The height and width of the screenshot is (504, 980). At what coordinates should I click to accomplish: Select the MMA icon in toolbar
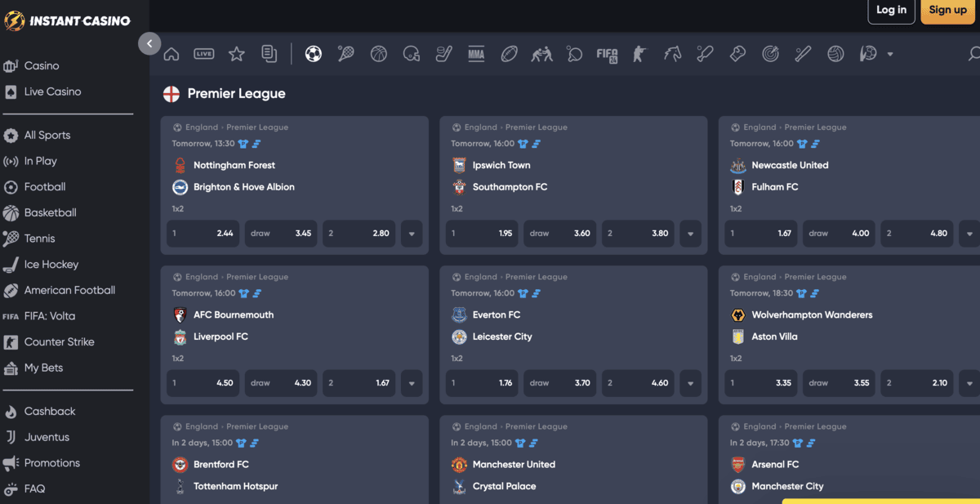coord(476,54)
